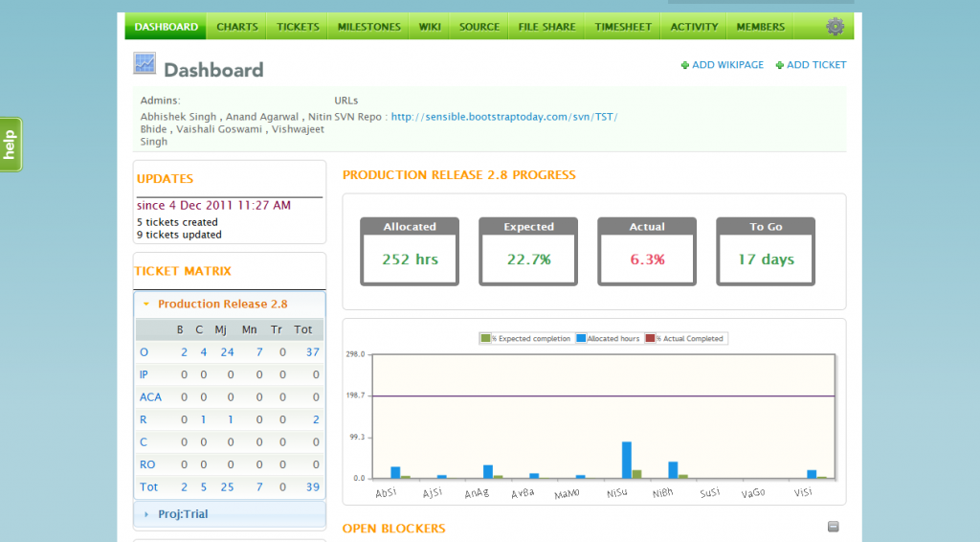Image resolution: width=980 pixels, height=542 pixels.
Task: Click the Dashboard chart icon
Action: tap(145, 64)
